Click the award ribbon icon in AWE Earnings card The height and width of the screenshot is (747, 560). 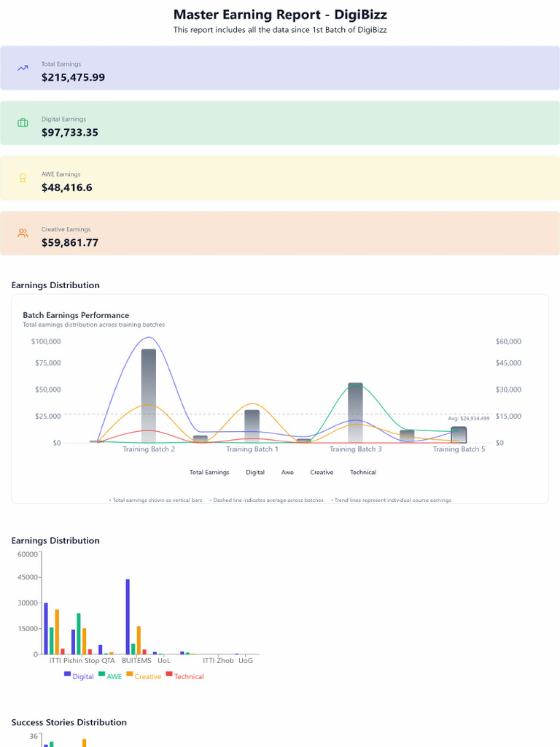[x=23, y=178]
